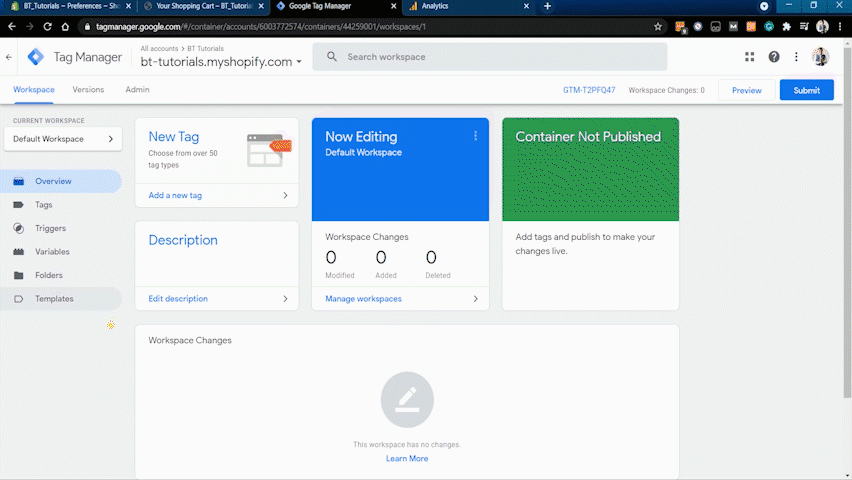Reload the page in the browser
The height and width of the screenshot is (480, 852).
point(47,26)
